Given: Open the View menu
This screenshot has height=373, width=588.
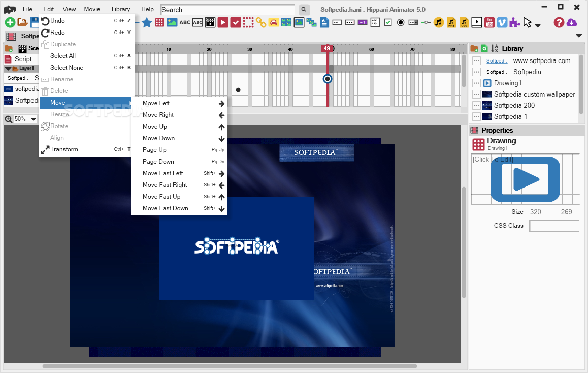Looking at the screenshot, I should (x=69, y=9).
